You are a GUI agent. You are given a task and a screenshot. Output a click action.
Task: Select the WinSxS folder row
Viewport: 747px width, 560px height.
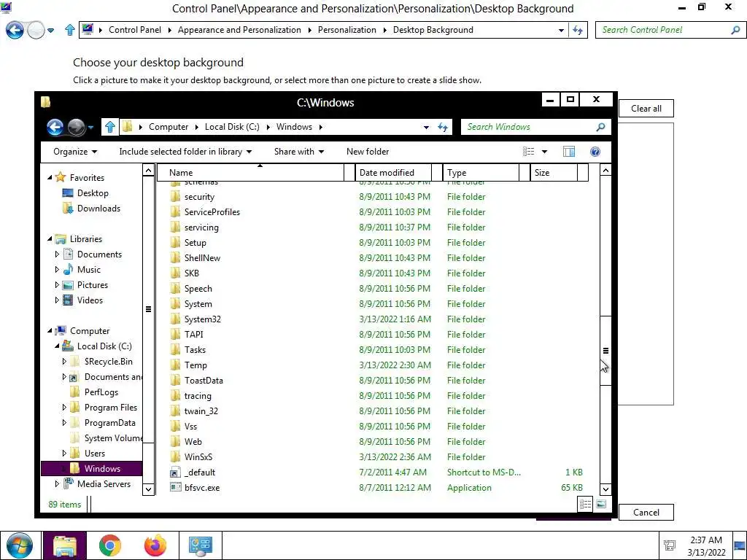point(378,457)
